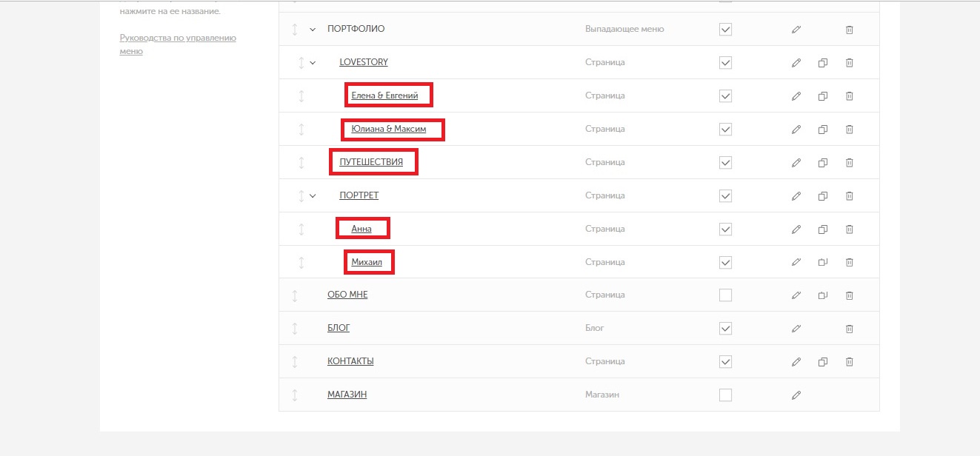Collapse the LOVESTORY submenu
Screen dimensions: 980x456
313,63
